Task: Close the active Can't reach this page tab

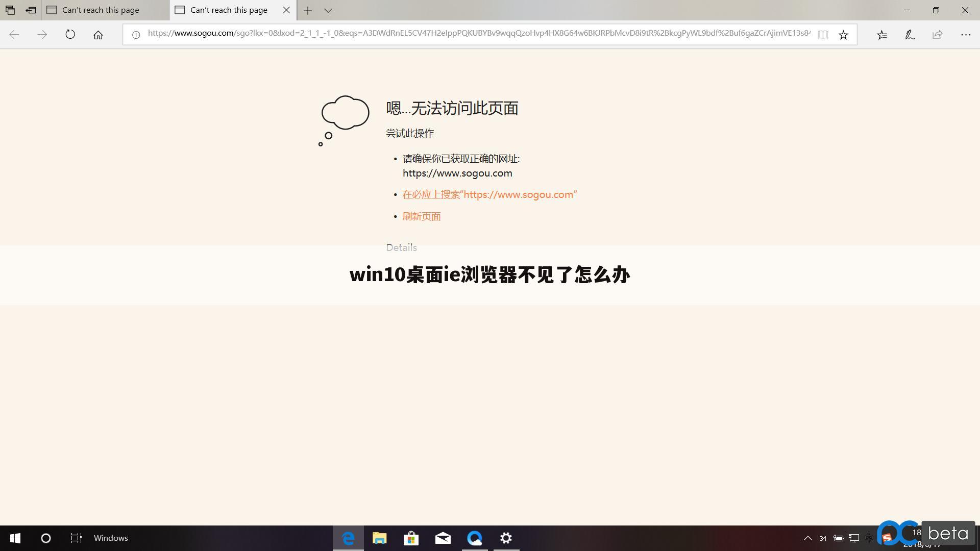Action: pyautogui.click(x=286, y=10)
